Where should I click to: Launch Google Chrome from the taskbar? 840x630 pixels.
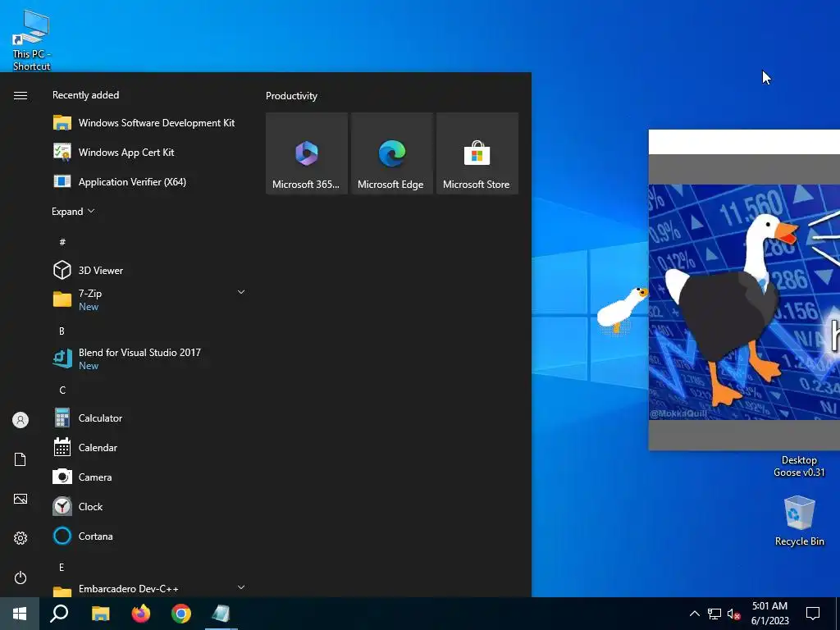click(x=181, y=614)
